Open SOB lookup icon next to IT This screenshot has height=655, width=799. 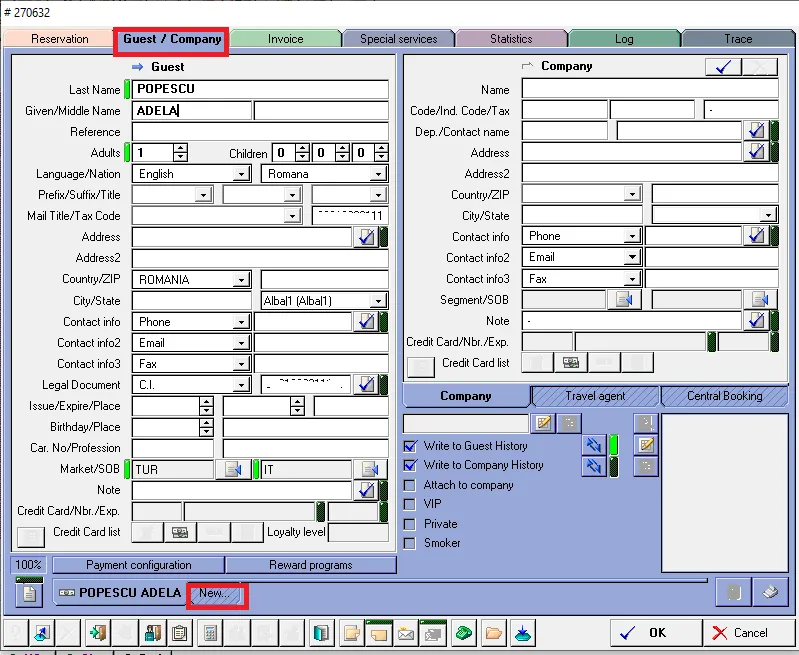point(369,469)
